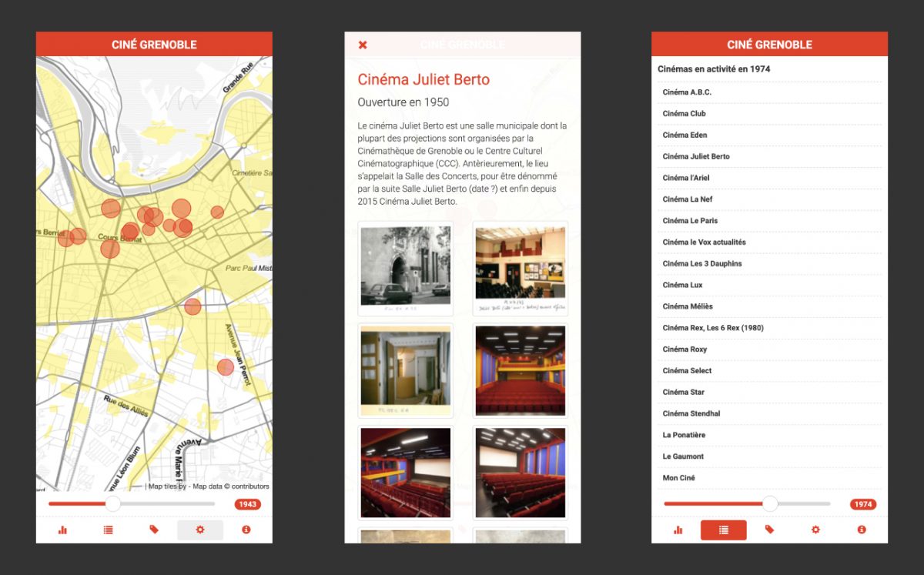Click the active red list tab on the 1974 screen

pyautogui.click(x=723, y=530)
